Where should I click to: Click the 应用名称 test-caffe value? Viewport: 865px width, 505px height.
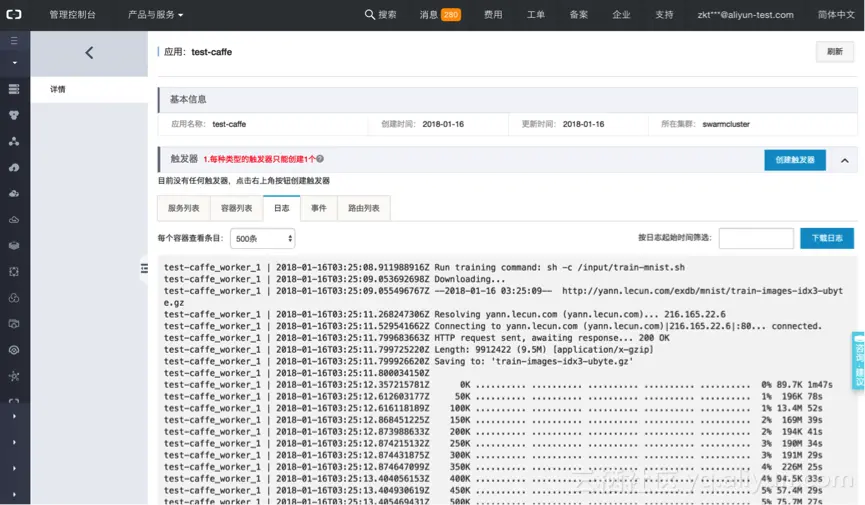pyautogui.click(x=229, y=124)
